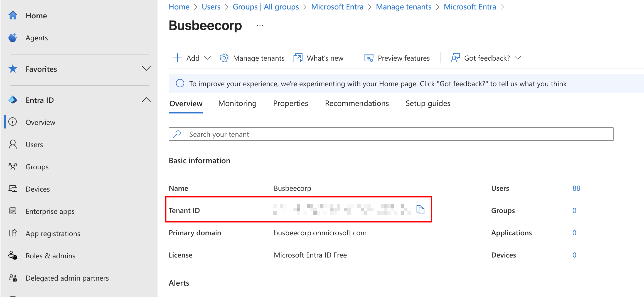644x297 pixels.
Task: Open What's new external link icon
Action: pyautogui.click(x=298, y=58)
